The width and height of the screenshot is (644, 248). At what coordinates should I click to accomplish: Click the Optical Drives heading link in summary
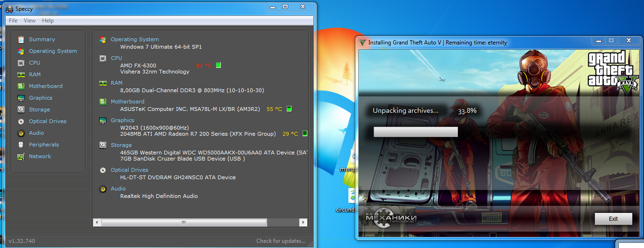[130, 170]
